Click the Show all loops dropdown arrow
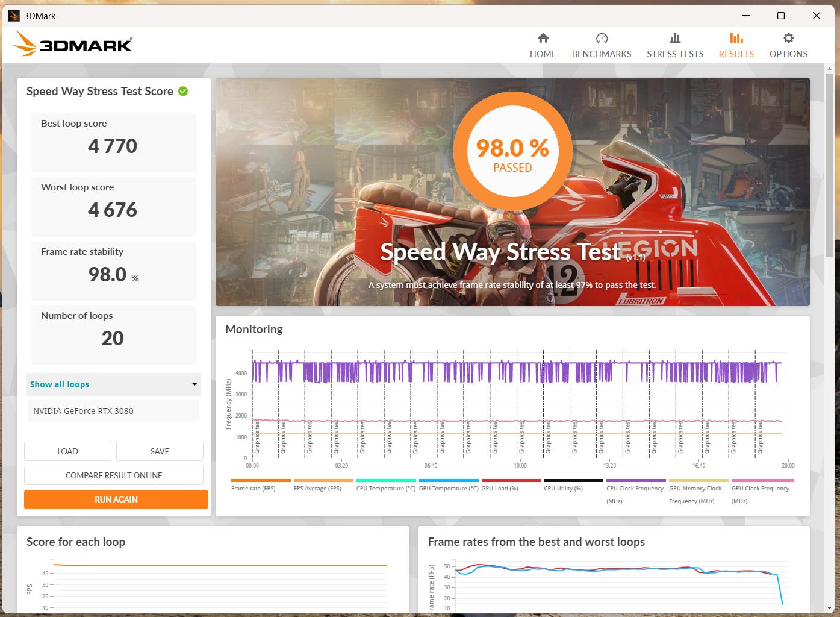Viewport: 840px width, 617px height. [x=194, y=384]
